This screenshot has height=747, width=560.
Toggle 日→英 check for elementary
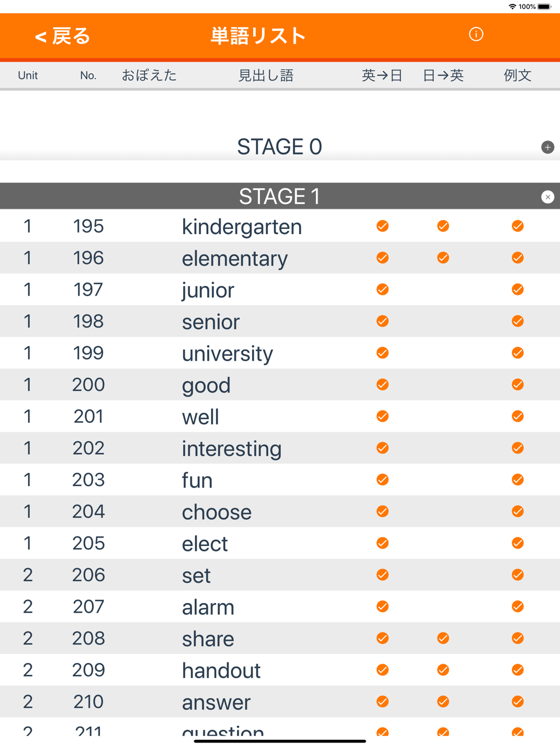click(x=443, y=258)
